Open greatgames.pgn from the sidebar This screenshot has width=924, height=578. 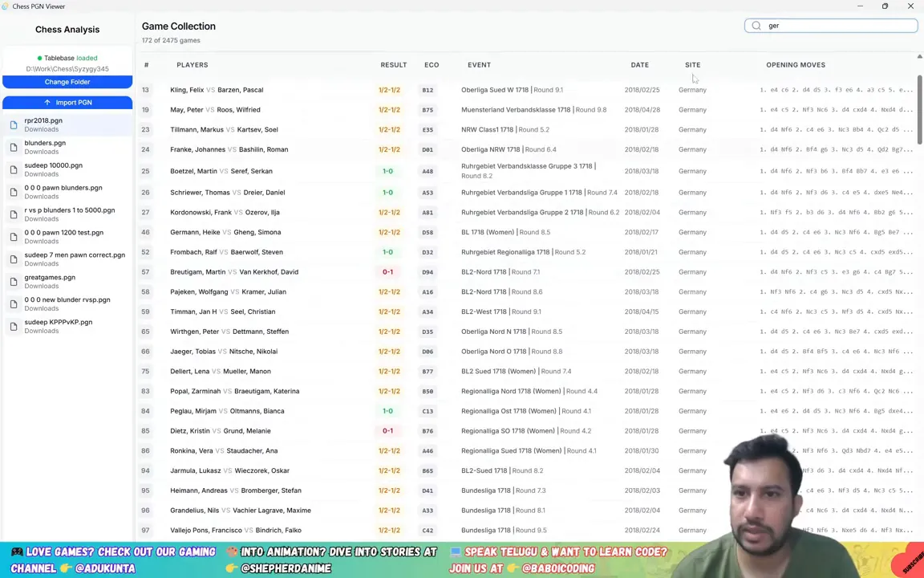click(67, 281)
